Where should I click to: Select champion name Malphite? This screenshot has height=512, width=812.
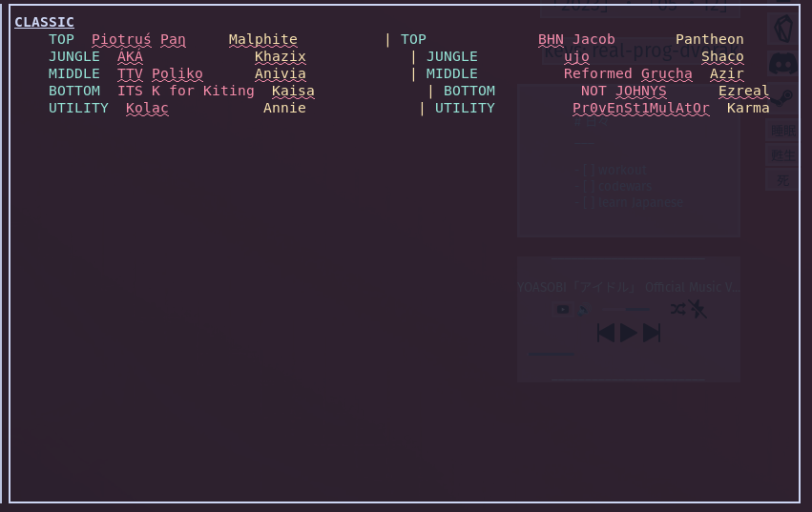[x=263, y=40]
